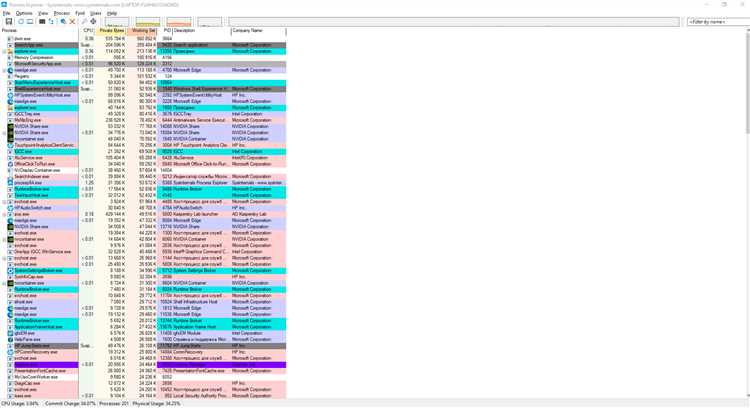Screen dimensions: 750x408
Task: Open the Process menu
Action: 62,13
